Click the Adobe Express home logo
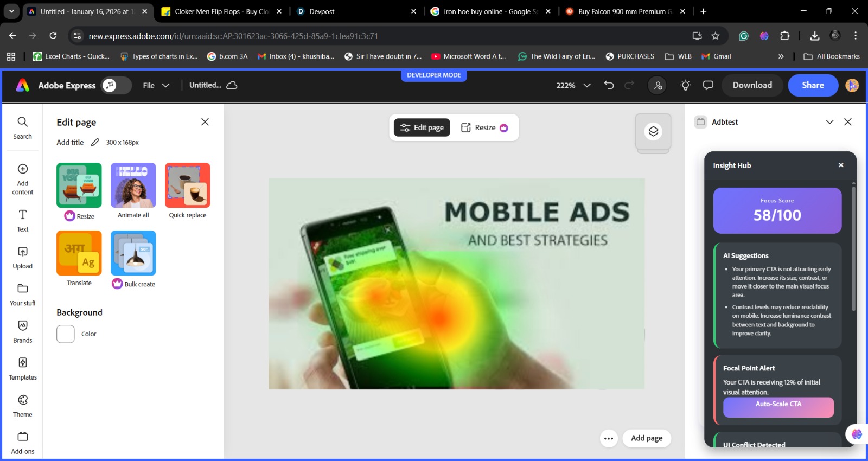The height and width of the screenshot is (461, 868). tap(23, 85)
